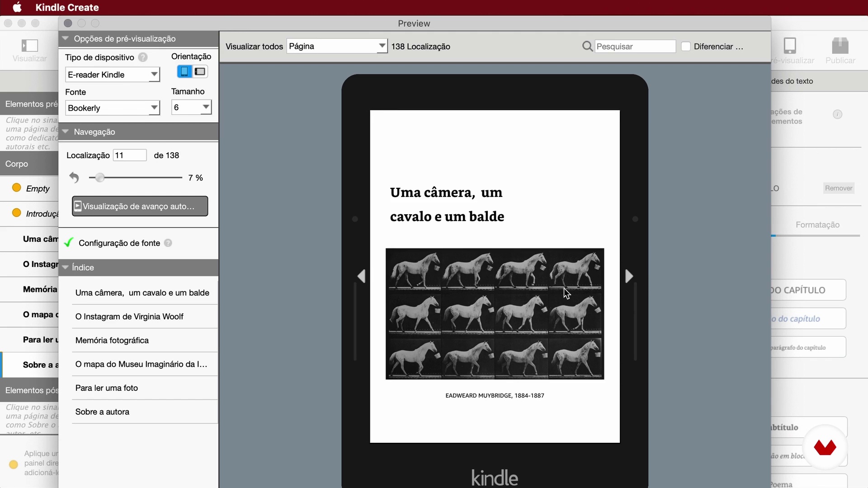Go to next page with right arrow
This screenshot has height=488, width=868.
click(629, 276)
